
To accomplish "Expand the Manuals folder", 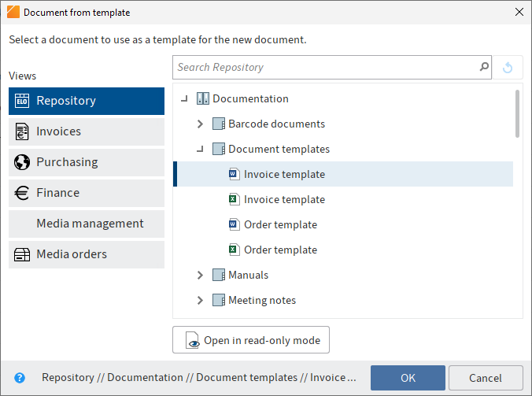I will (200, 275).
